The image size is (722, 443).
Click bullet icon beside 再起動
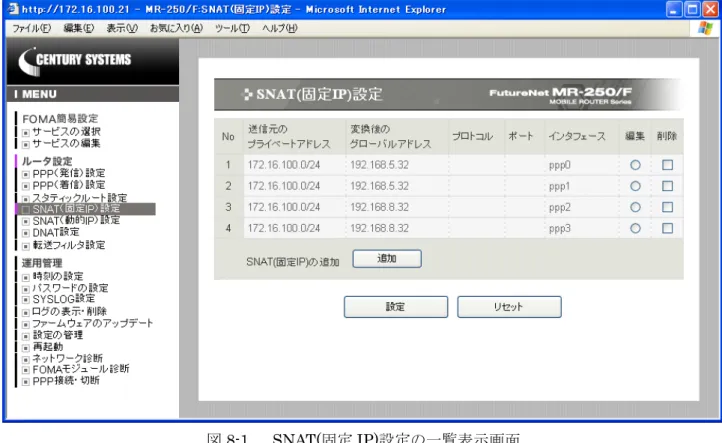click(26, 348)
